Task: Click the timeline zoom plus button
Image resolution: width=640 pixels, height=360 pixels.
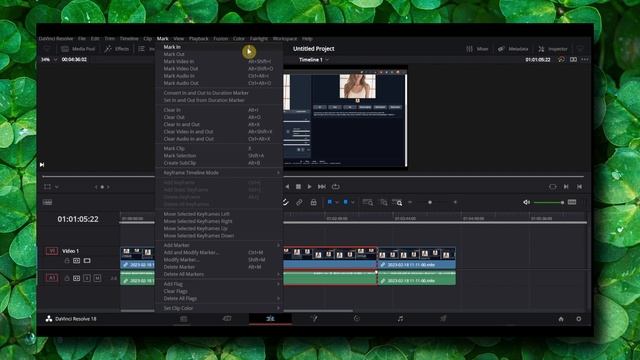Action: 455,202
